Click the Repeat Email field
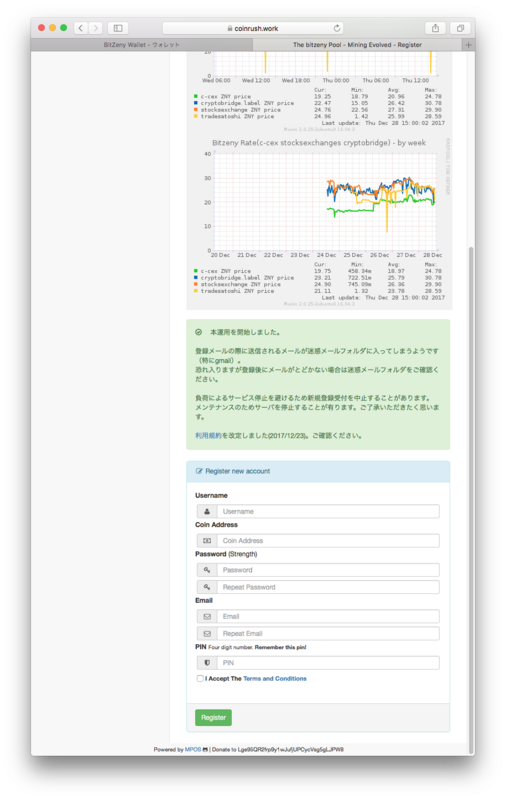Viewport: 506px width, 800px height. click(328, 634)
